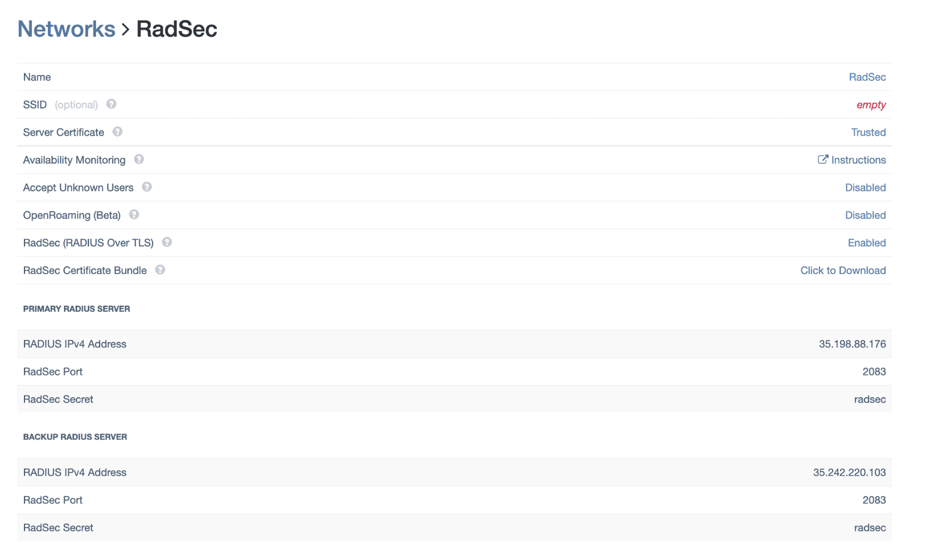
Task: Select the RadSec breadcrumb item
Action: [176, 29]
